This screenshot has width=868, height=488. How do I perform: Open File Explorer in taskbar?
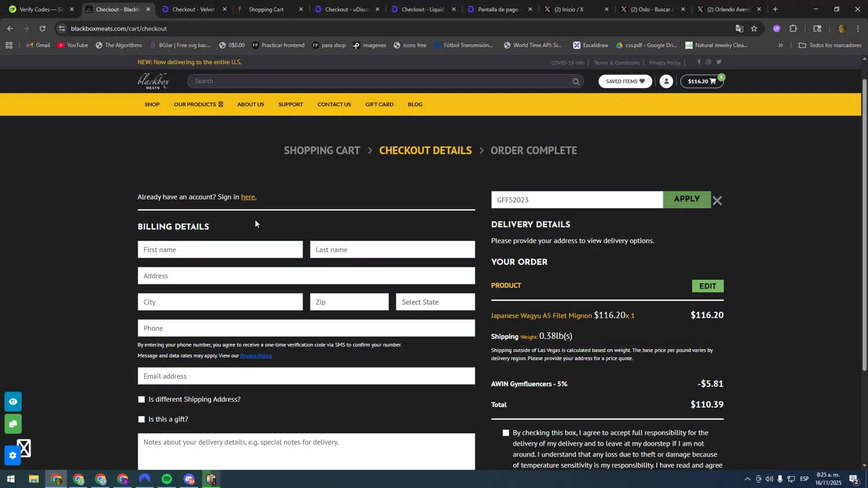tap(34, 479)
